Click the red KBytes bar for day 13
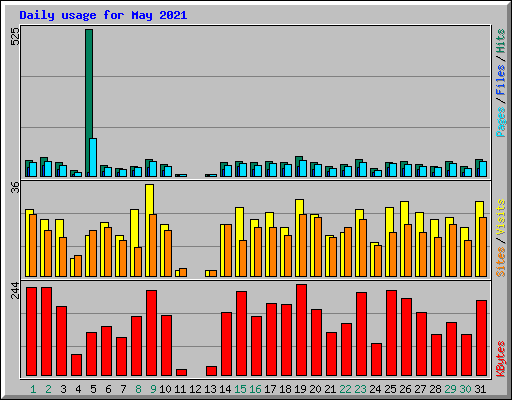512x400 pixels. click(x=211, y=371)
